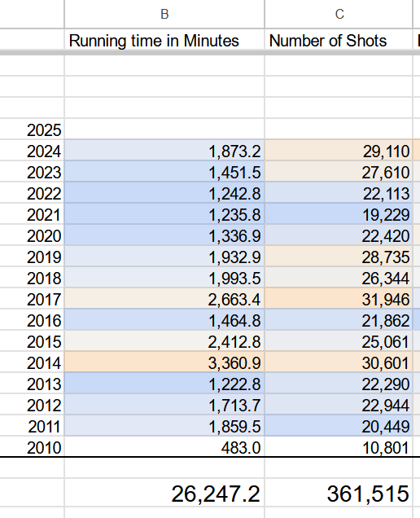Viewport: 420px width, 518px height.
Task: Click the running time cell 483.0
Action: (x=164, y=446)
